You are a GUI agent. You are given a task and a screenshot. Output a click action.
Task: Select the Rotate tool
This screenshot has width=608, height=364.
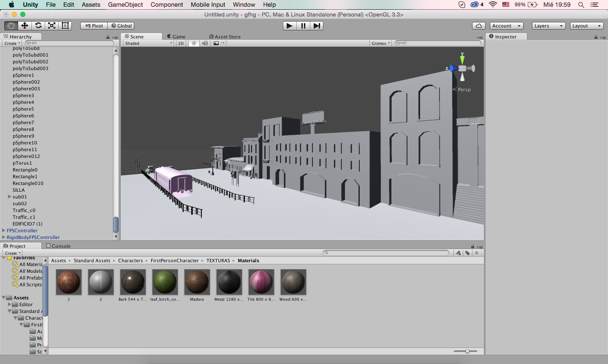pyautogui.click(x=38, y=25)
